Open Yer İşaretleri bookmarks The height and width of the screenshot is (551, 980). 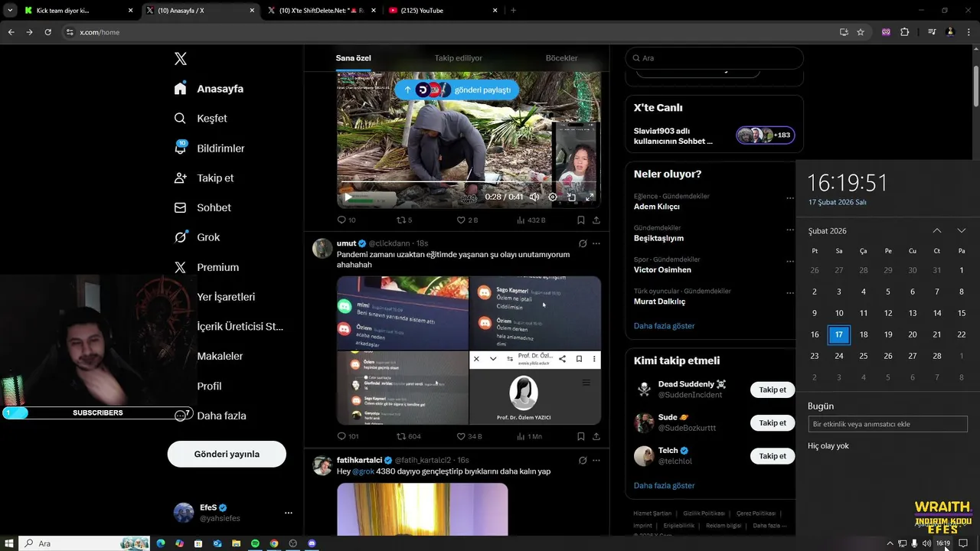[x=226, y=297]
